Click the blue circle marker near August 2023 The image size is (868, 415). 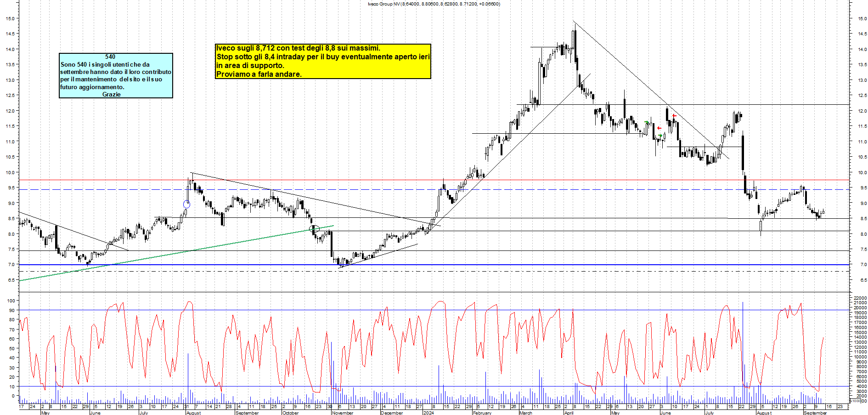coord(186,204)
